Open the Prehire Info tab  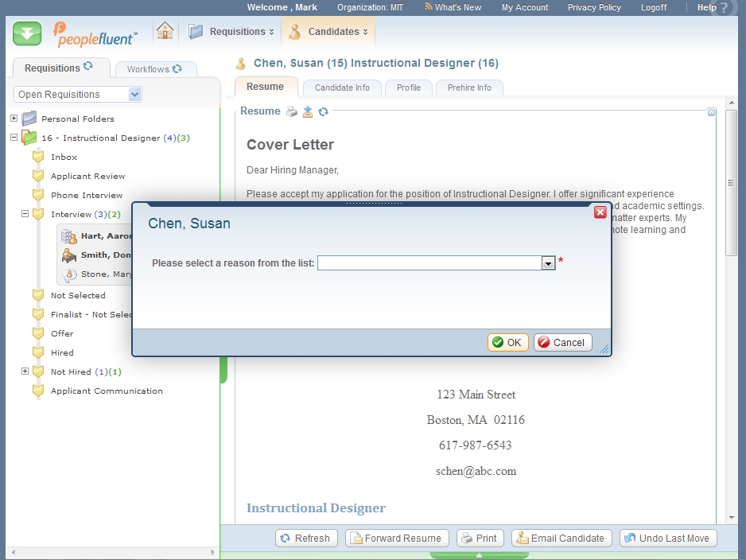pyautogui.click(x=469, y=87)
